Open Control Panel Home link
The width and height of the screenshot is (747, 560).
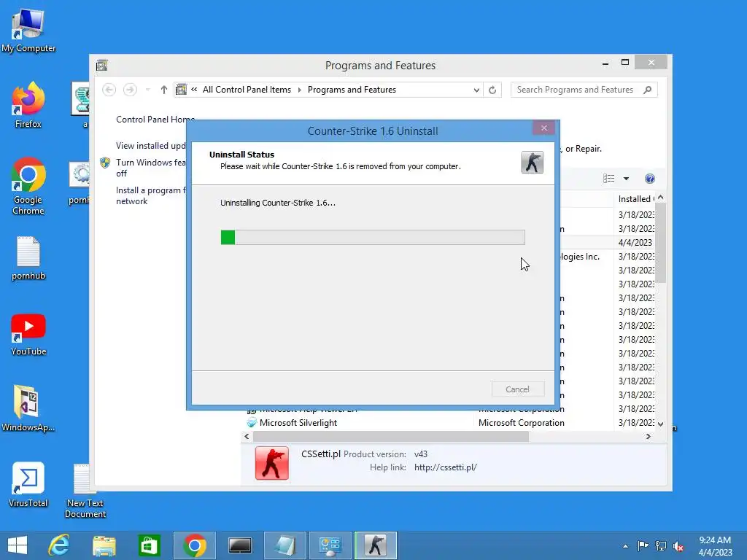tap(151, 120)
